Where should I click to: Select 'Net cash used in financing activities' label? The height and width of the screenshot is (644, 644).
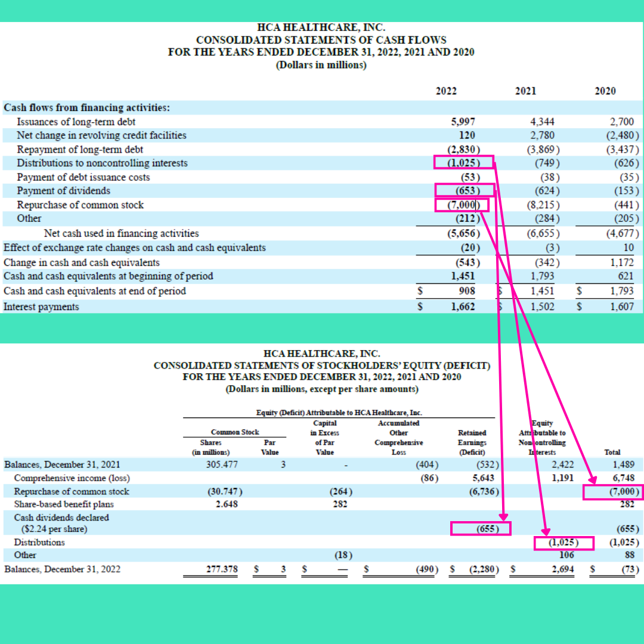121,233
